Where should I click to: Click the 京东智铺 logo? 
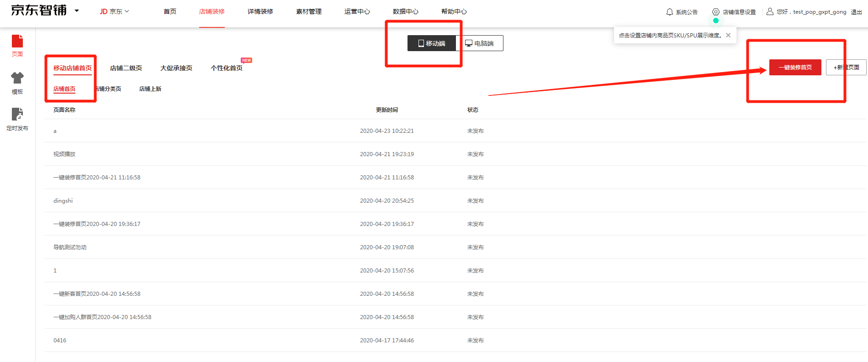coord(39,10)
